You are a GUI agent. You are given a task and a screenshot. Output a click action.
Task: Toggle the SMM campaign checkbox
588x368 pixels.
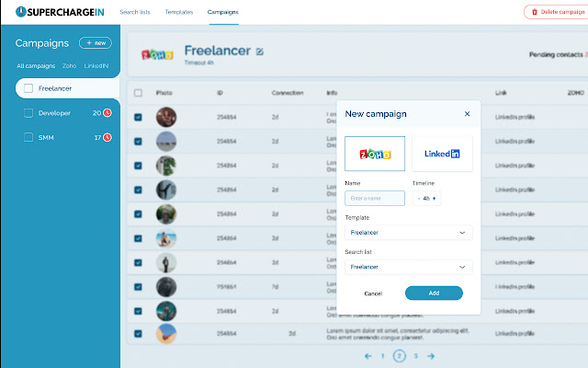pyautogui.click(x=28, y=137)
